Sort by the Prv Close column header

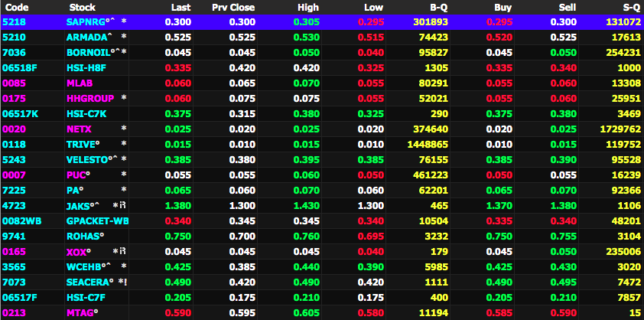233,8
